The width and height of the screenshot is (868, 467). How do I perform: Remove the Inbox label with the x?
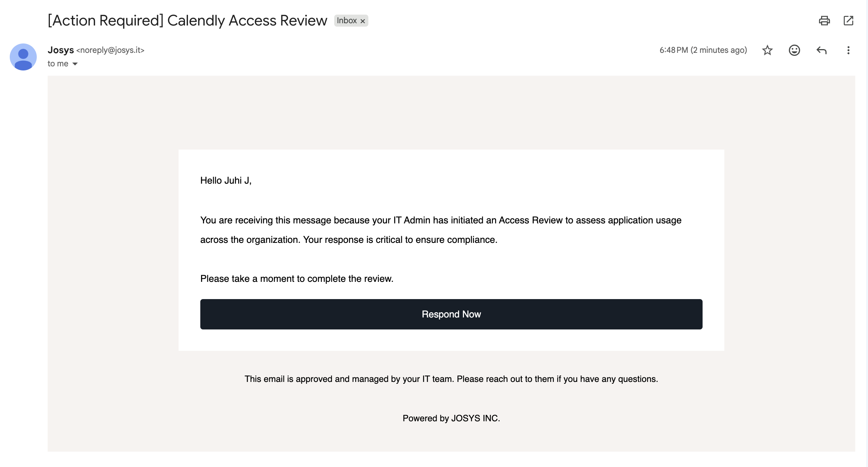tap(363, 21)
